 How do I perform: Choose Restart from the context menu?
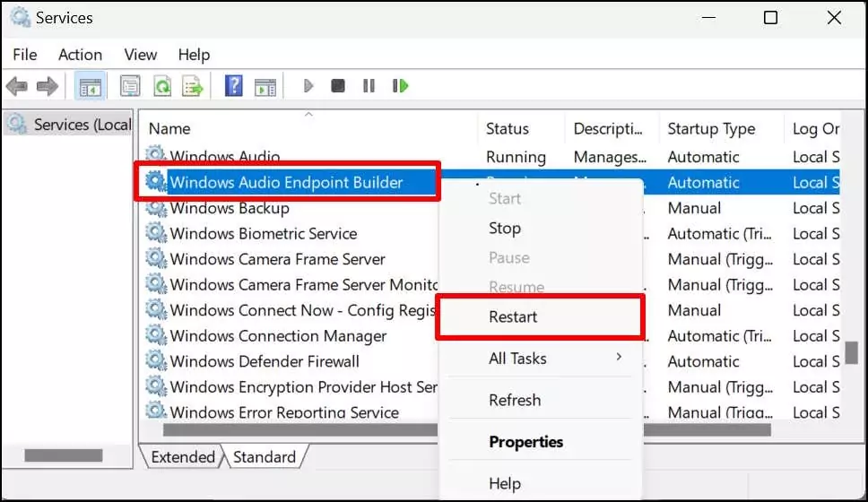click(541, 316)
